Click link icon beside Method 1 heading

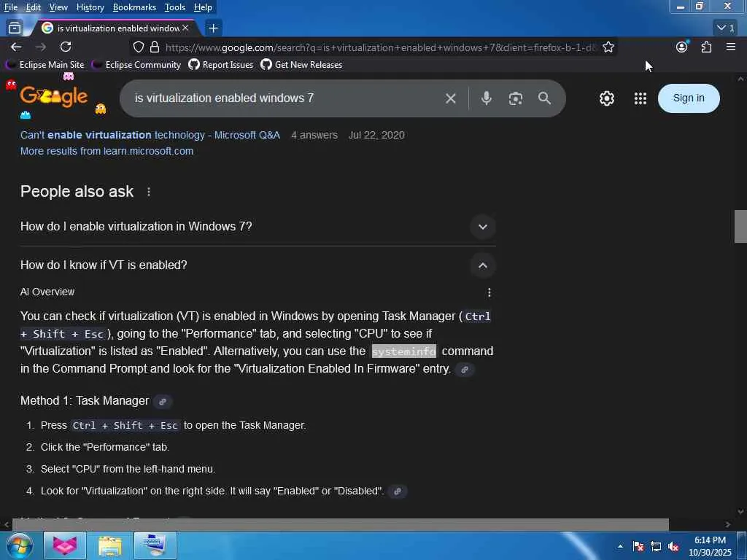click(x=163, y=402)
